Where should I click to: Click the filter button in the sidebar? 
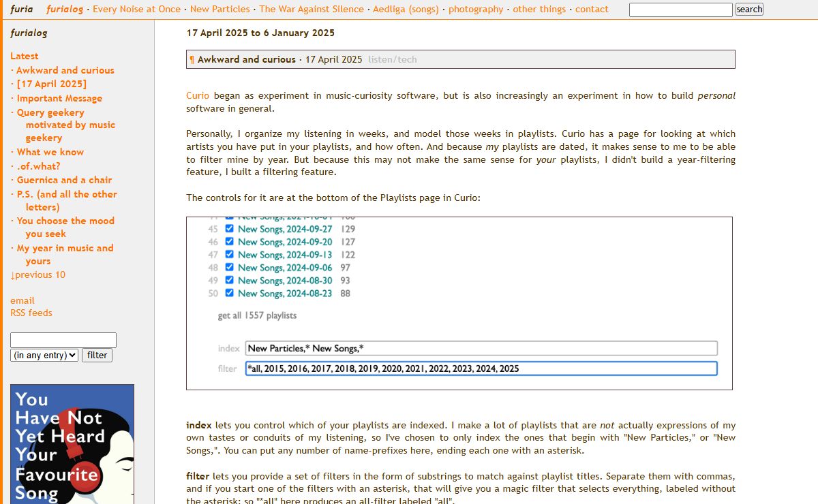pyautogui.click(x=97, y=355)
